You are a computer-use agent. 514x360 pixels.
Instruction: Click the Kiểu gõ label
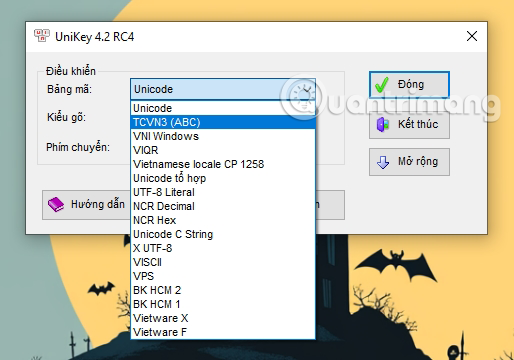(66, 117)
